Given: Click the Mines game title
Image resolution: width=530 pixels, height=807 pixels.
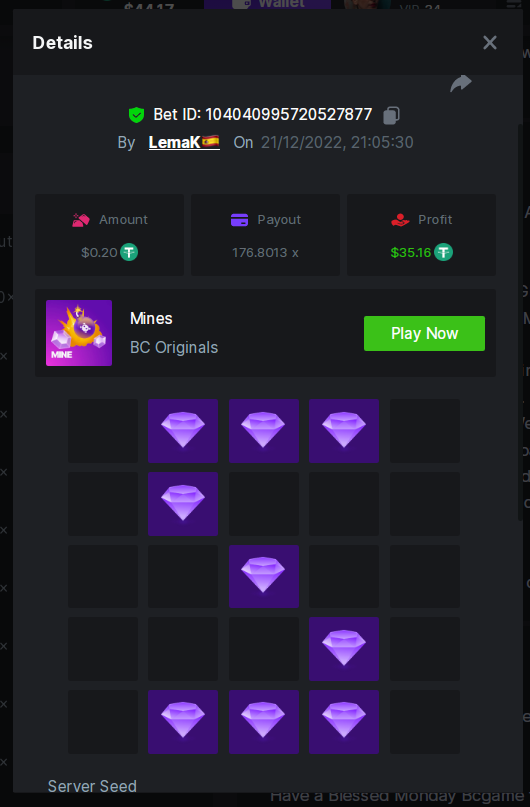Looking at the screenshot, I should click(151, 319).
